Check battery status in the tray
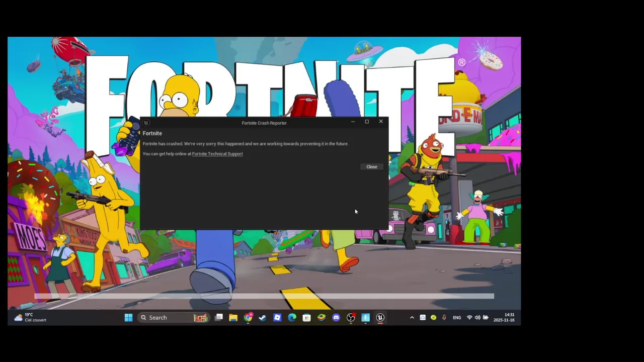 pos(486,318)
